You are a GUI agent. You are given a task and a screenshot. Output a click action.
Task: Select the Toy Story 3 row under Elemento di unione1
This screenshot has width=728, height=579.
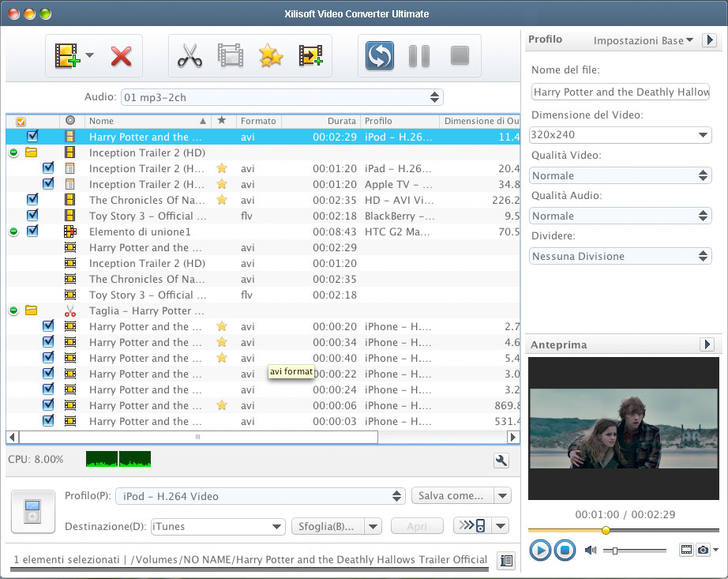tap(263, 295)
